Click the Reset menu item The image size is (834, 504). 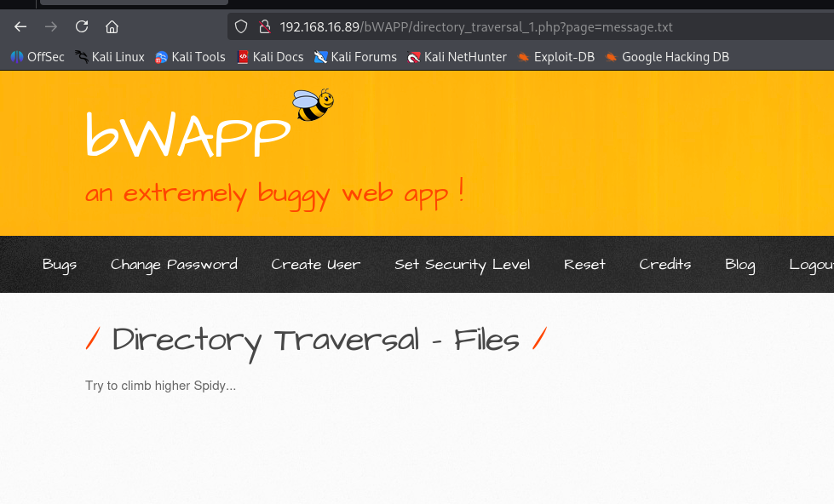click(x=584, y=264)
